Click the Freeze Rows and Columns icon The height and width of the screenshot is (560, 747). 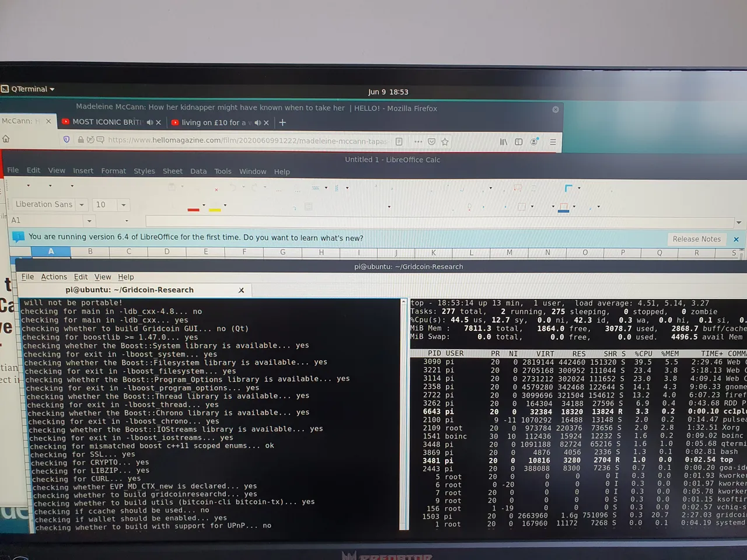point(569,188)
